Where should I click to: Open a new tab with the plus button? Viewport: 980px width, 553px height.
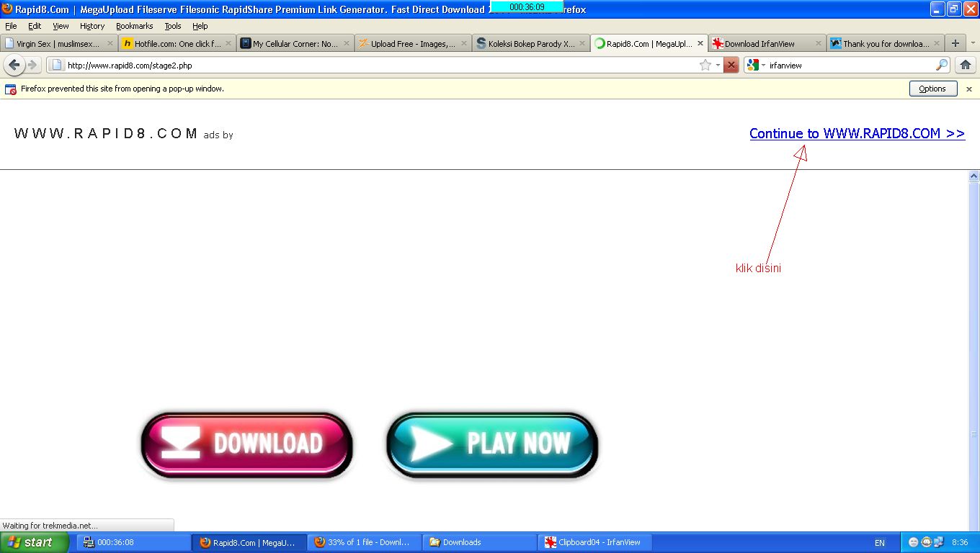click(955, 43)
